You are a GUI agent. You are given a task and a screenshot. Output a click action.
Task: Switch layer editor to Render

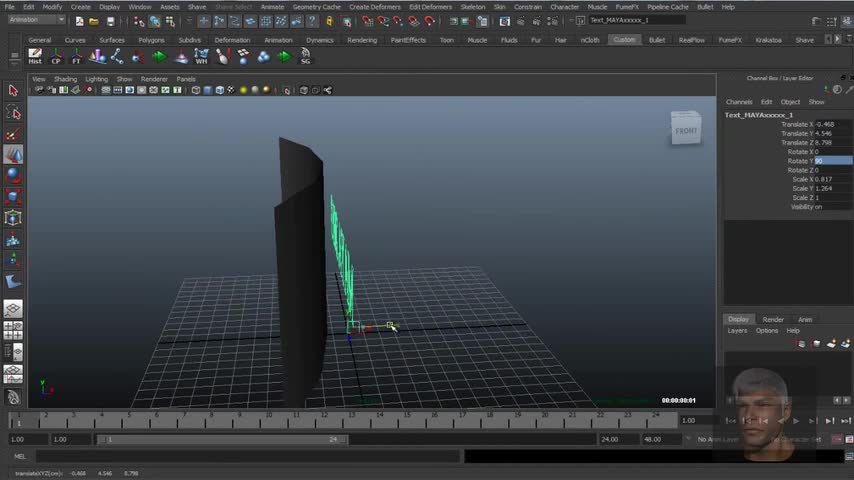click(773, 319)
